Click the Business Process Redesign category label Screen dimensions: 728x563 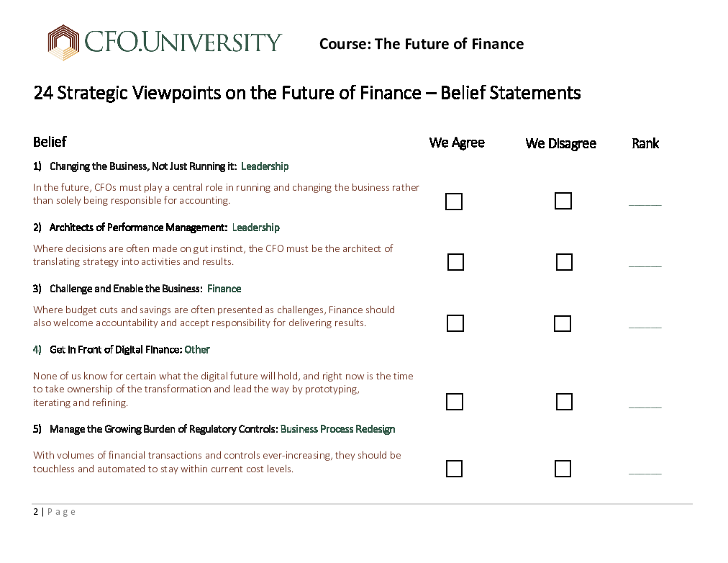coord(337,429)
